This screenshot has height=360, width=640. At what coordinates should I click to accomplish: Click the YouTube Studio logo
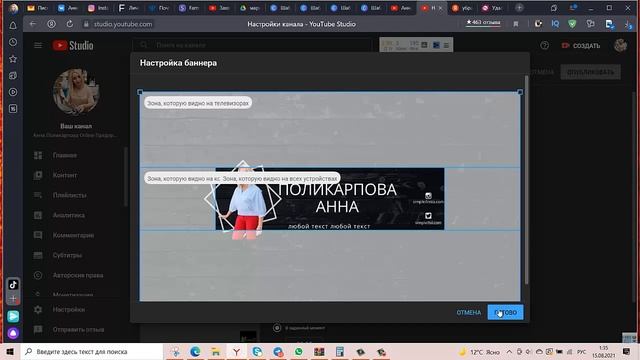[x=73, y=45]
